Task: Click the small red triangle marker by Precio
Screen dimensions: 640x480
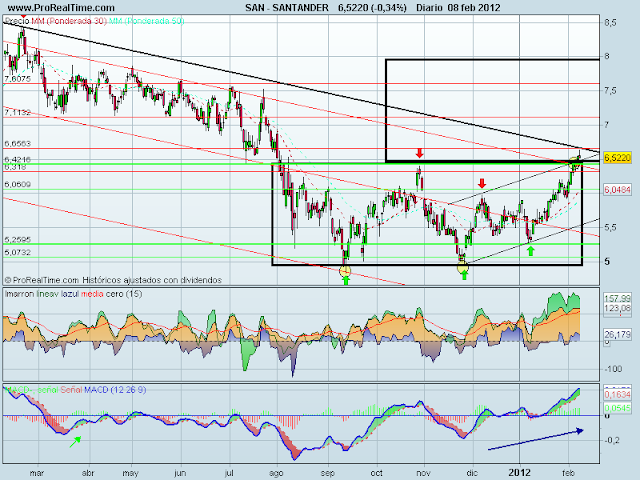Action: point(23,16)
